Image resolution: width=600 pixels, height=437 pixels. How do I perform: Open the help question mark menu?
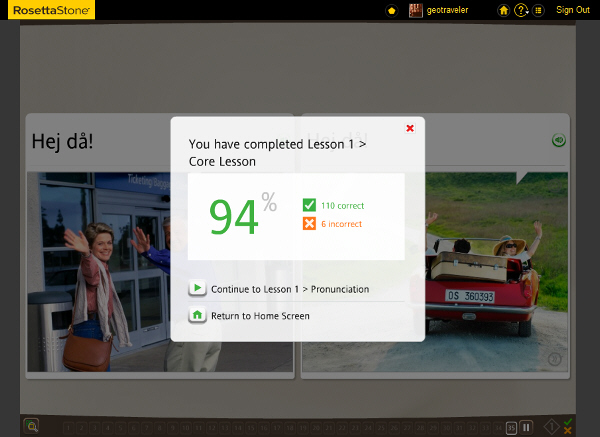(x=521, y=10)
